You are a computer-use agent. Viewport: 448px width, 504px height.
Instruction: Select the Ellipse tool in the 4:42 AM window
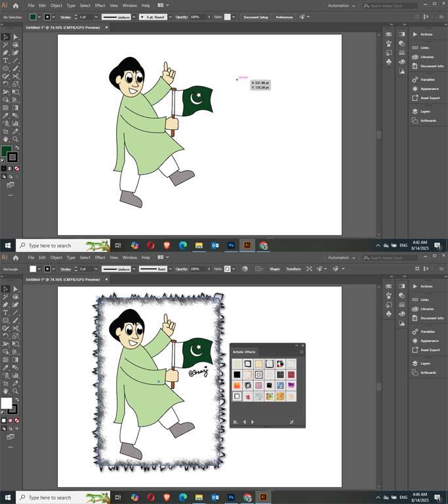click(5, 68)
